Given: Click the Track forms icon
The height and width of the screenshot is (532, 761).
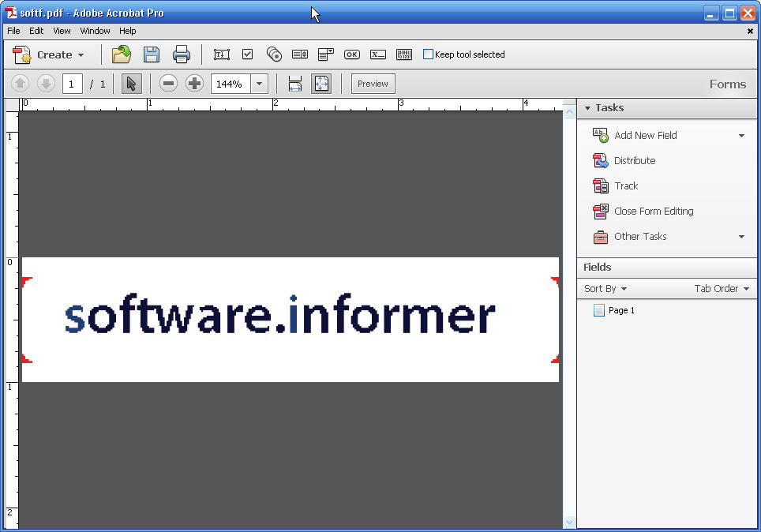Looking at the screenshot, I should (601, 185).
